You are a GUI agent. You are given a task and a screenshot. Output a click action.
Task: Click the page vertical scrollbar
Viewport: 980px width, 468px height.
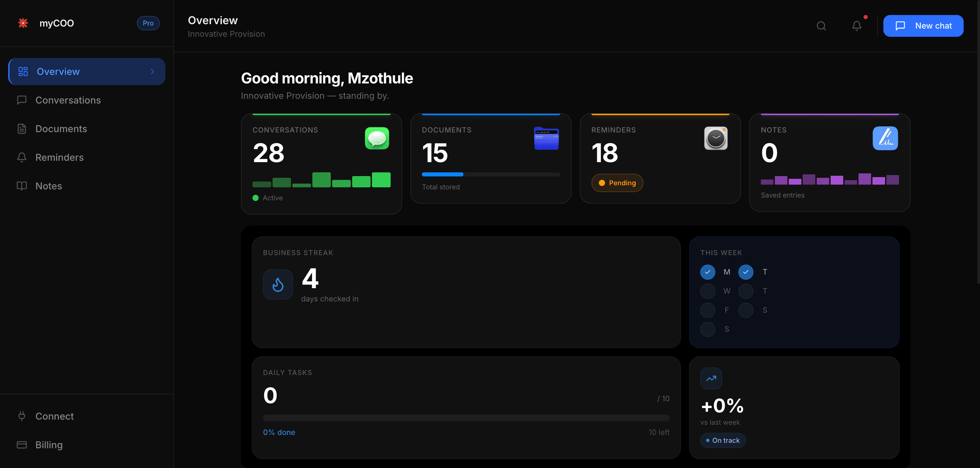(978, 142)
